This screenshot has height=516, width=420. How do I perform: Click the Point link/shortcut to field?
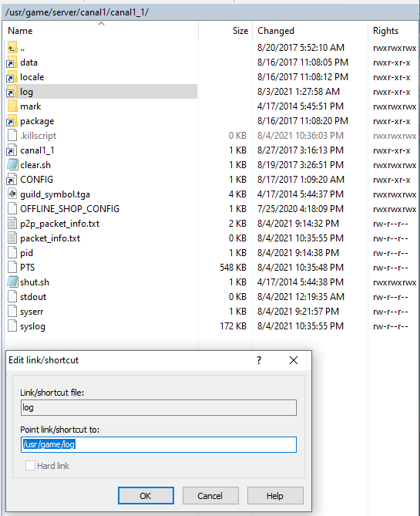(x=159, y=444)
